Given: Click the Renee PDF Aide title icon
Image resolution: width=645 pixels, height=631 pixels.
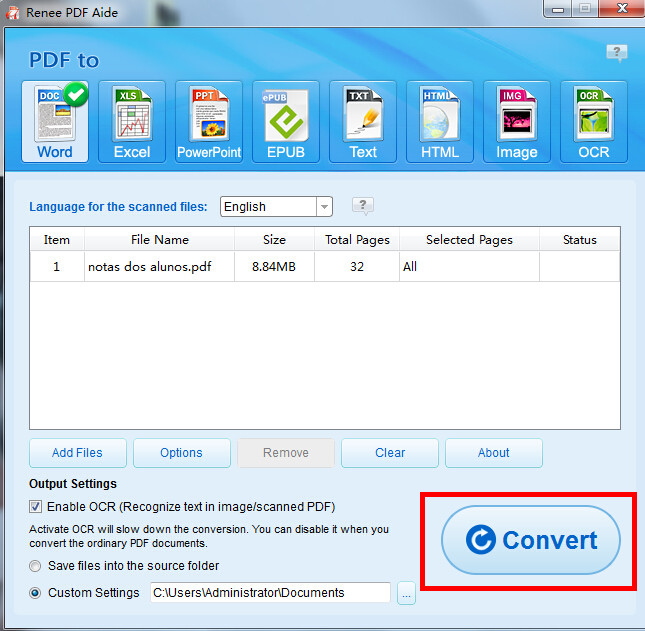Looking at the screenshot, I should click(12, 12).
